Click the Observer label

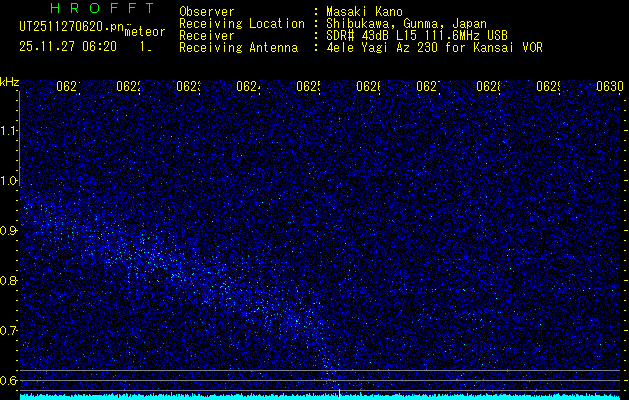pyautogui.click(x=207, y=12)
